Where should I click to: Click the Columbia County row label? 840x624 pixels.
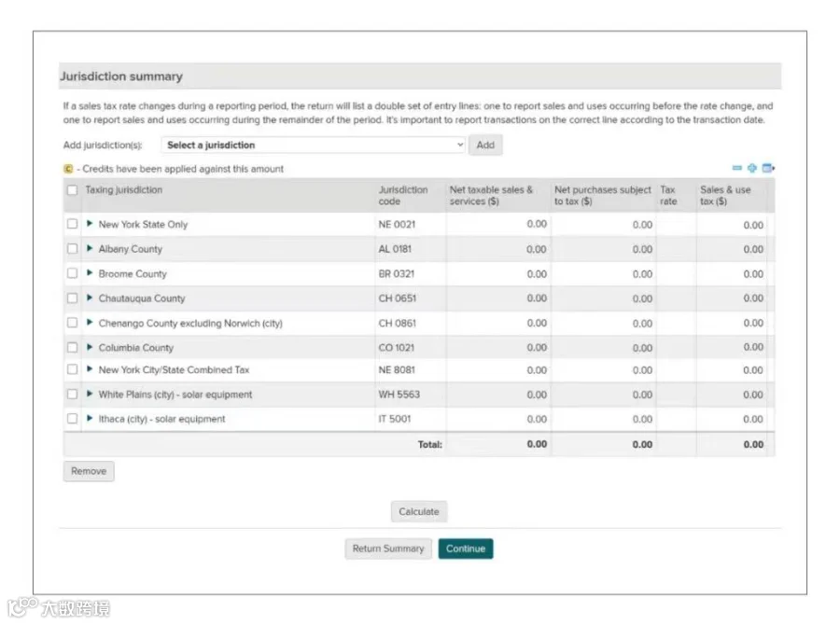coord(136,348)
